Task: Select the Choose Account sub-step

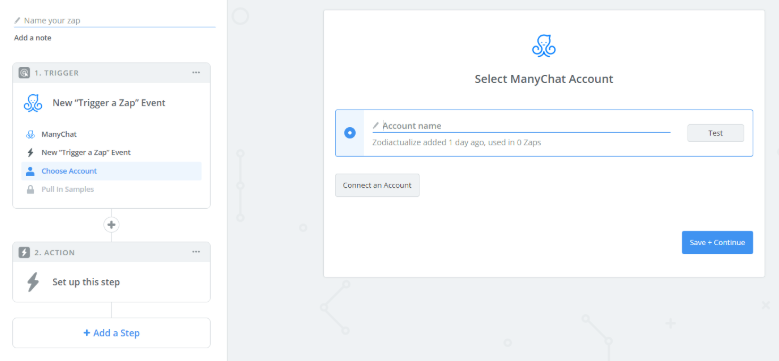Action: (111, 171)
